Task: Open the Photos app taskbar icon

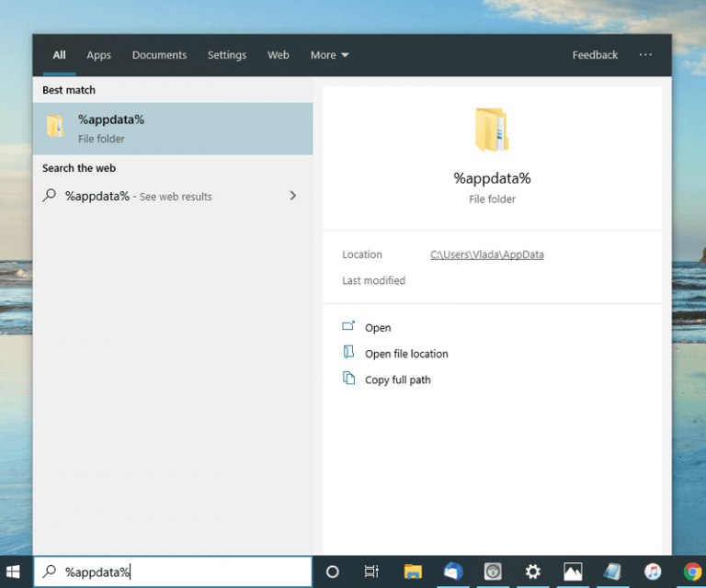Action: click(x=573, y=571)
